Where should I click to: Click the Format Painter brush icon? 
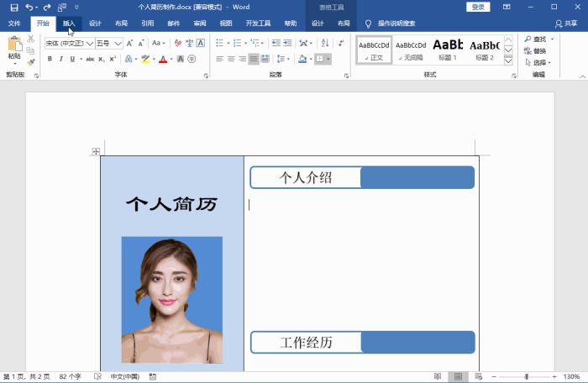[31, 61]
